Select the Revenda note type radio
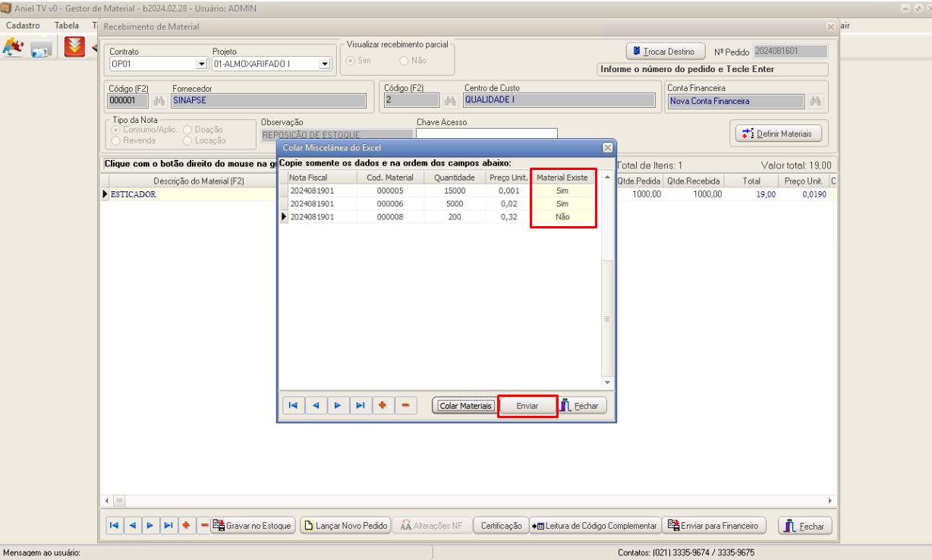 point(116,140)
